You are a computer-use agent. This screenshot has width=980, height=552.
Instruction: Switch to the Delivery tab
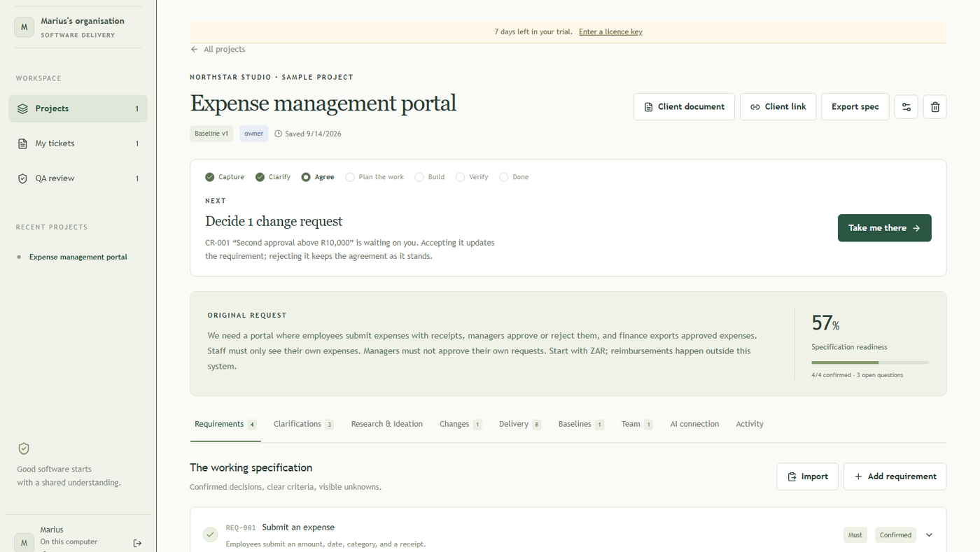pos(520,424)
